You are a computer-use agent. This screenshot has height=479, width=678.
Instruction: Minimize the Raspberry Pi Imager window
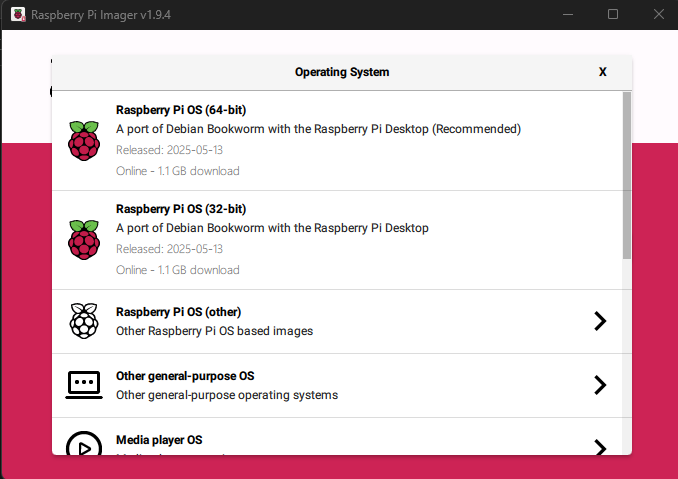coord(568,15)
